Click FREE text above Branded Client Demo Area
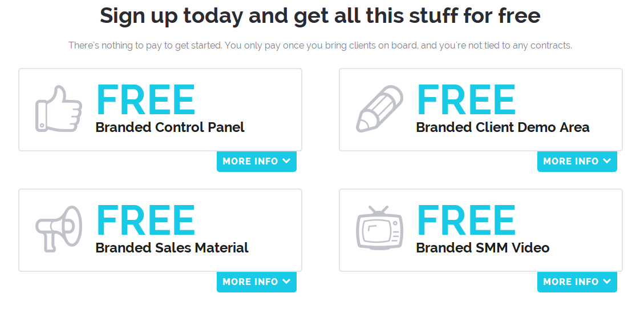This screenshot has width=644, height=313. (x=466, y=101)
